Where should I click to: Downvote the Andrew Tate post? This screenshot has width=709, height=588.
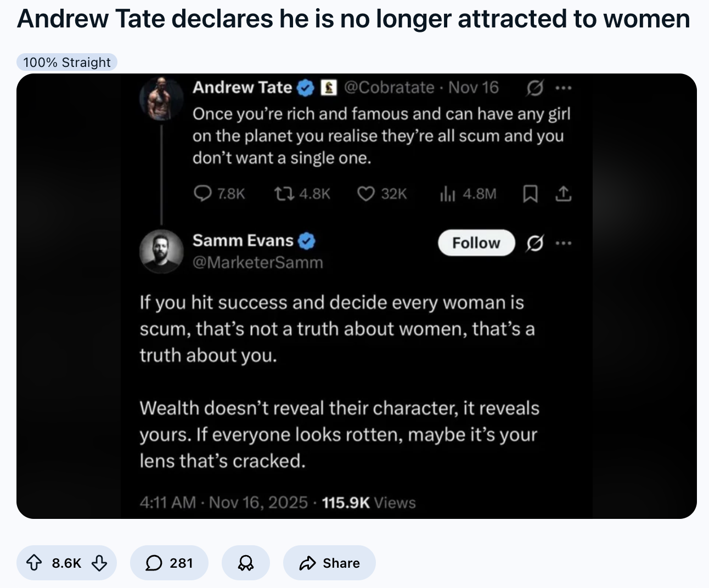99,563
